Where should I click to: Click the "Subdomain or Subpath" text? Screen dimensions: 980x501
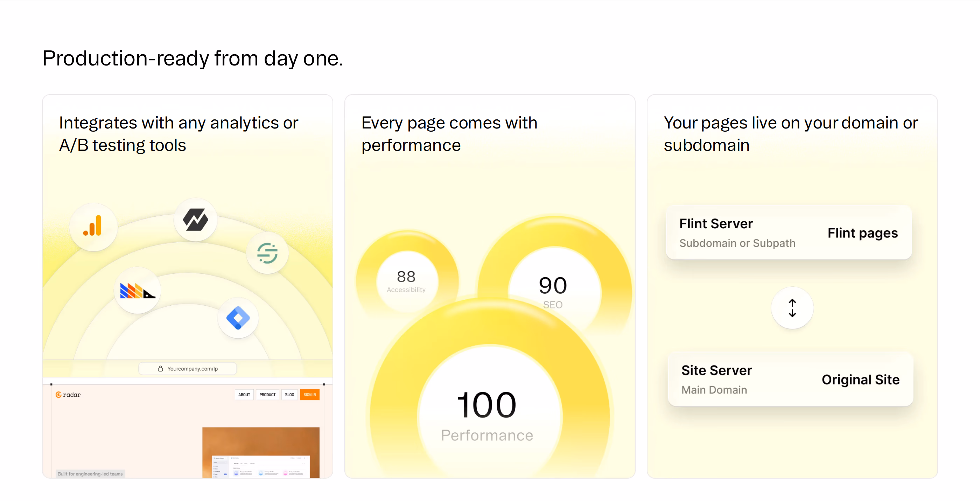tap(737, 243)
